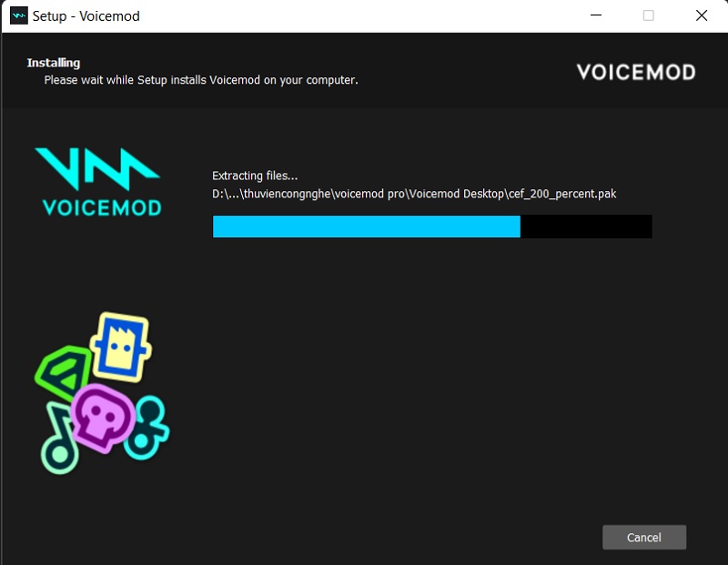Viewport: 728px width, 565px height.
Task: Click the cef_200_percent.pak file path text
Action: coord(414,194)
